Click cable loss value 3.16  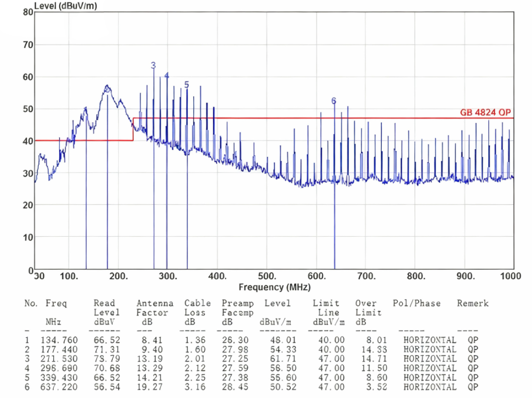[x=195, y=387]
